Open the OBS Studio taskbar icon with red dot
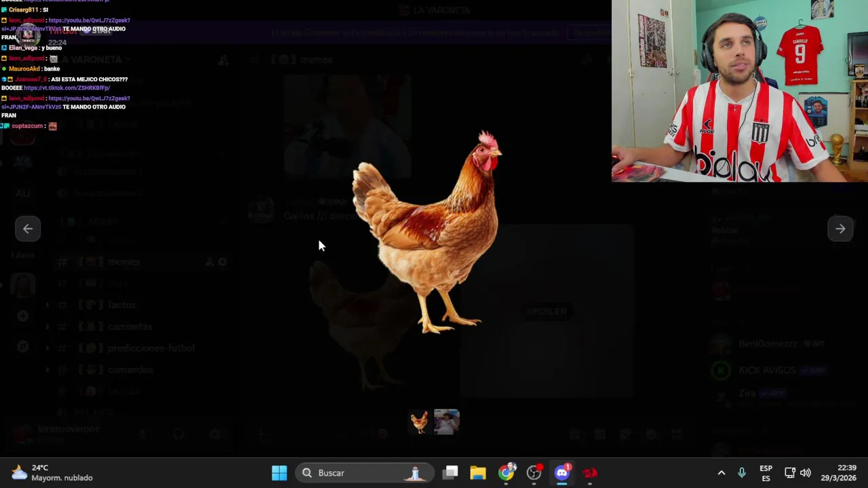This screenshot has width=868, height=488. click(534, 472)
